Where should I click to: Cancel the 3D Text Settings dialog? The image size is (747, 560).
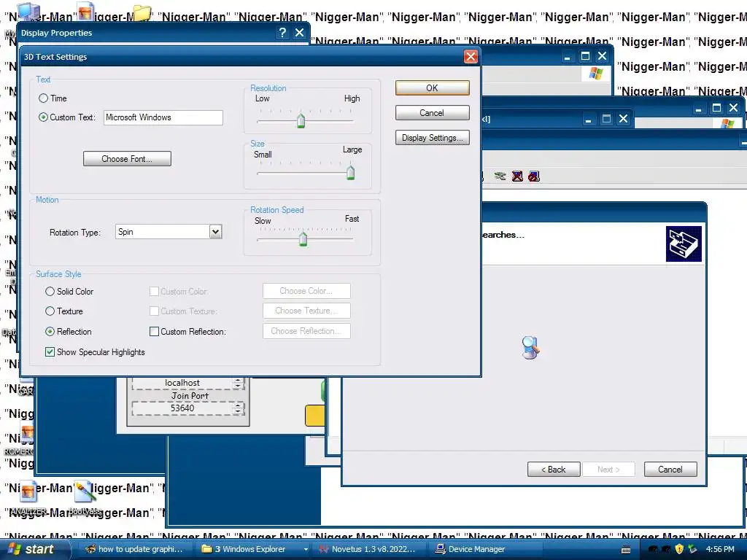tap(432, 113)
